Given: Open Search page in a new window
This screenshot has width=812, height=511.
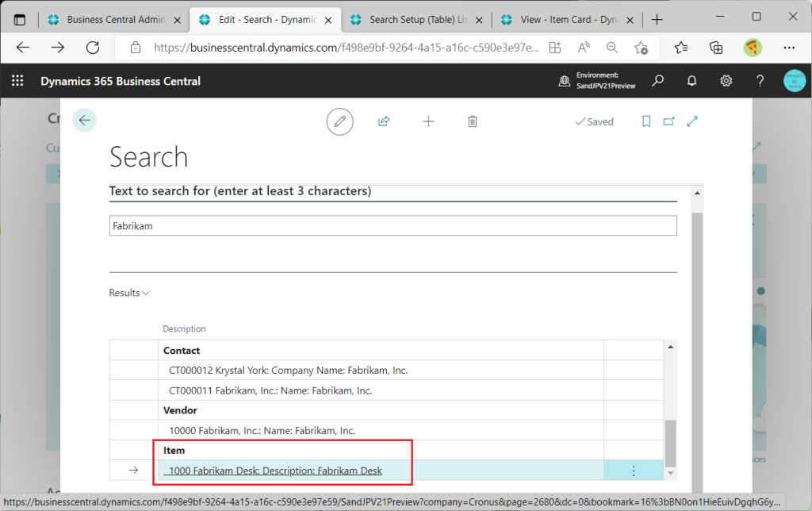Looking at the screenshot, I should tap(669, 121).
